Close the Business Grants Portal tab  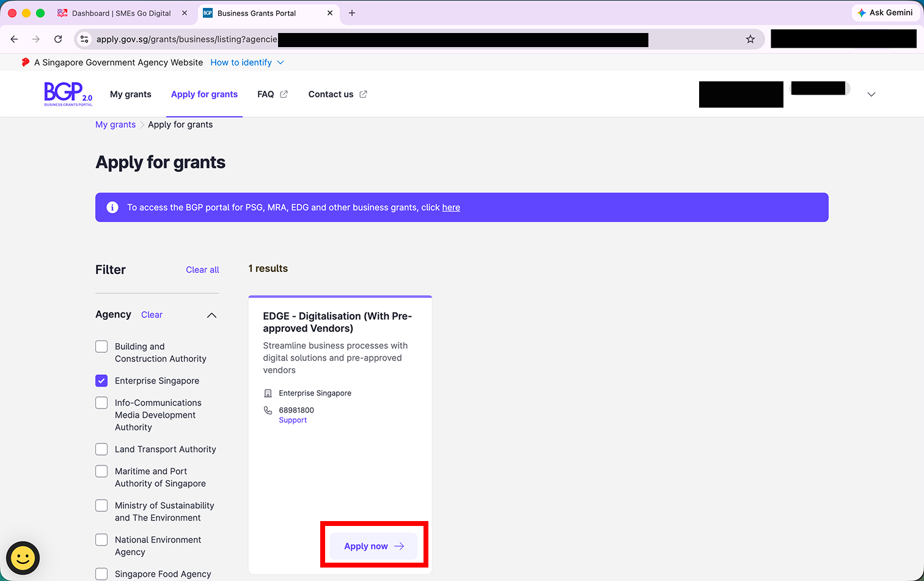tap(330, 13)
